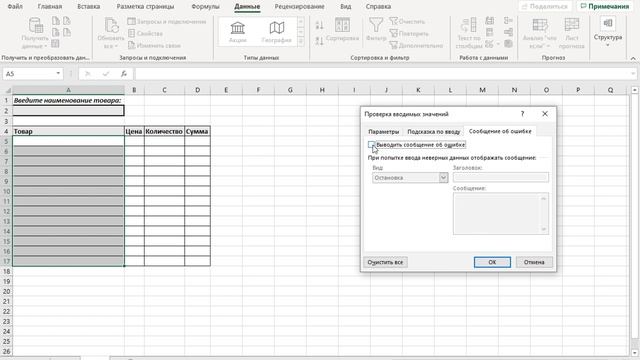Click the Очистить все button
This screenshot has width=640, height=360.
click(x=385, y=262)
